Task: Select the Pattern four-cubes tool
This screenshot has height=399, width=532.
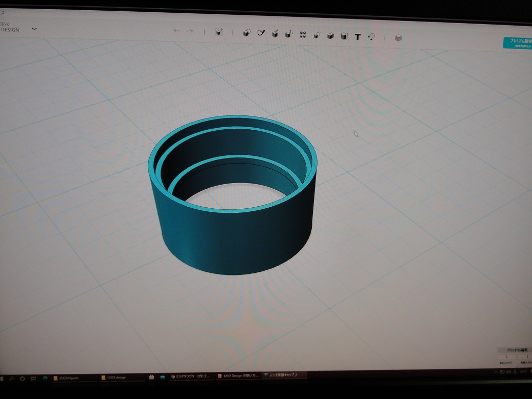Action: coord(303,34)
